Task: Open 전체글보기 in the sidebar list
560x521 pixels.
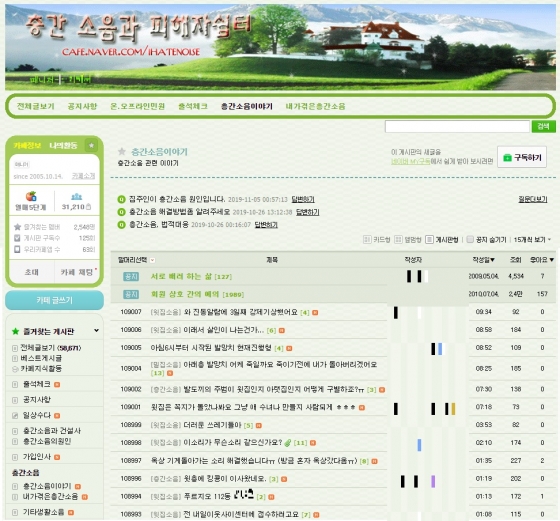Action: (50, 347)
